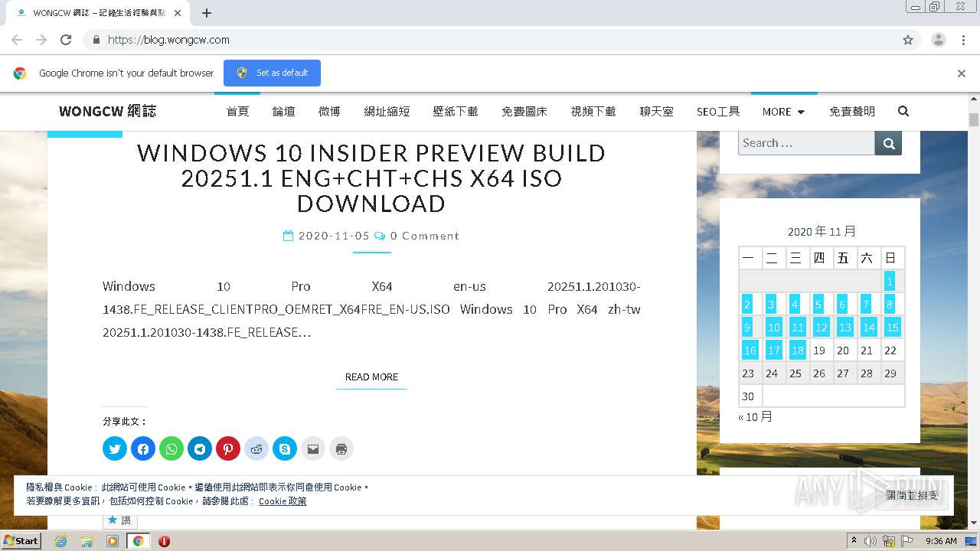Click the 讚 like star button
Screen dimensions: 980x551
coord(119,520)
